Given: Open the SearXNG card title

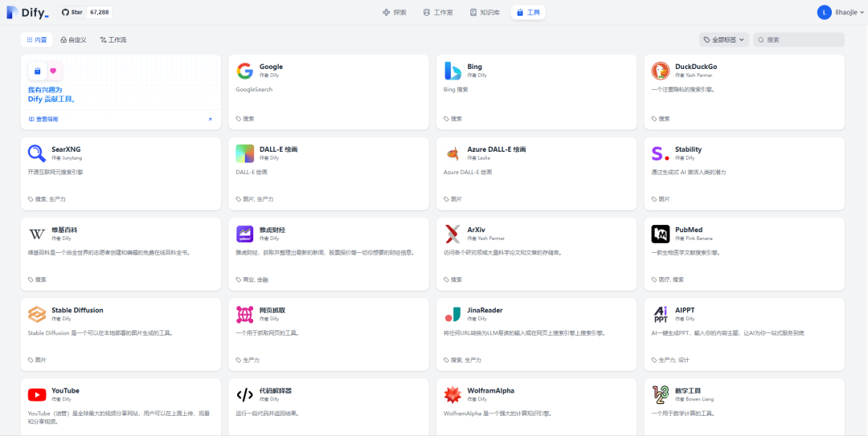Looking at the screenshot, I should tap(66, 149).
